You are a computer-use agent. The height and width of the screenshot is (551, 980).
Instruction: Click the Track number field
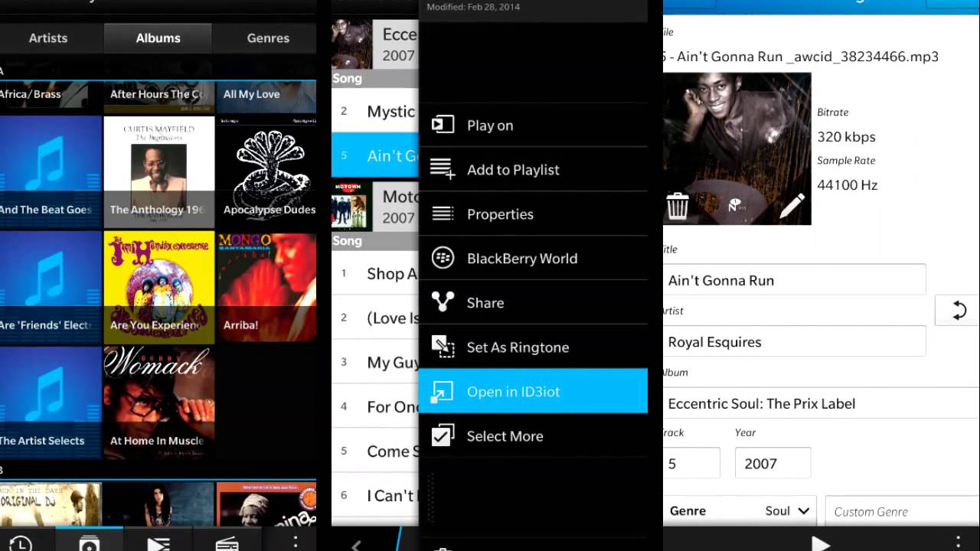[x=691, y=463]
